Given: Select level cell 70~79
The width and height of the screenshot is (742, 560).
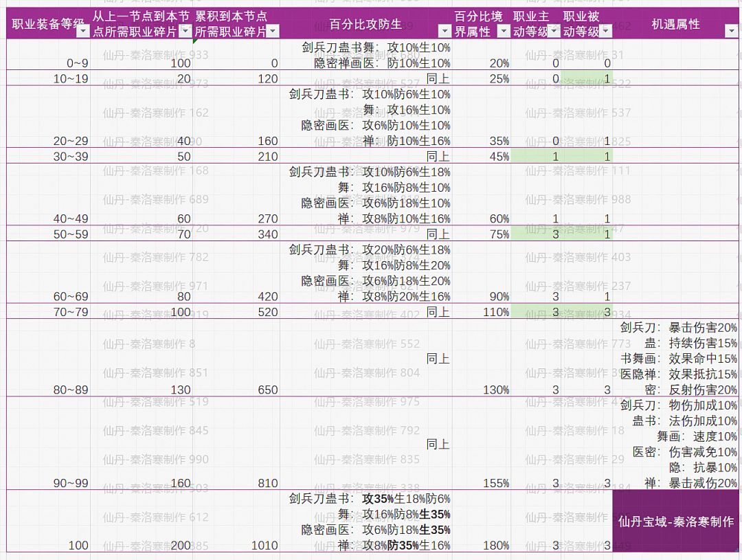Looking at the screenshot, I should pos(48,311).
